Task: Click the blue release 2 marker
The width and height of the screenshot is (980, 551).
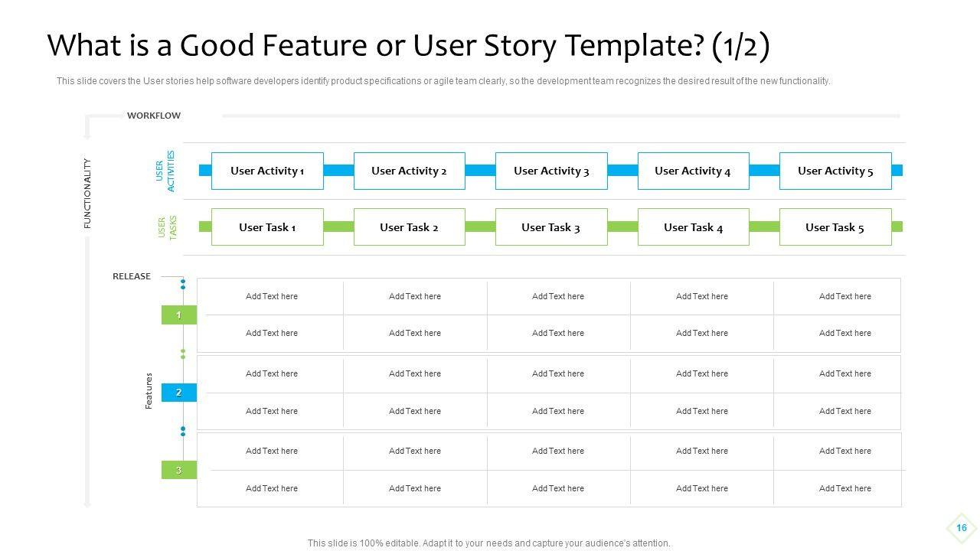Action: [x=178, y=393]
